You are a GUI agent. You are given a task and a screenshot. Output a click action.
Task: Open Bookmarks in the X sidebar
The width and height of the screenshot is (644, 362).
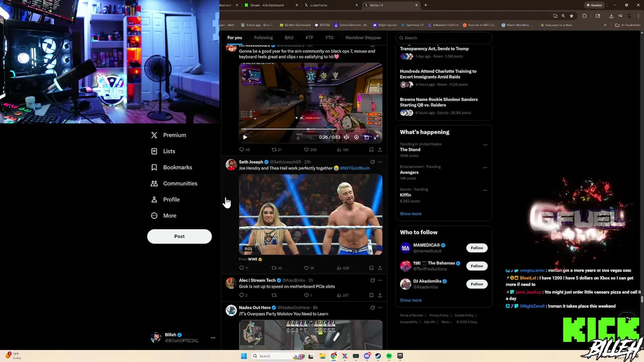(x=172, y=167)
